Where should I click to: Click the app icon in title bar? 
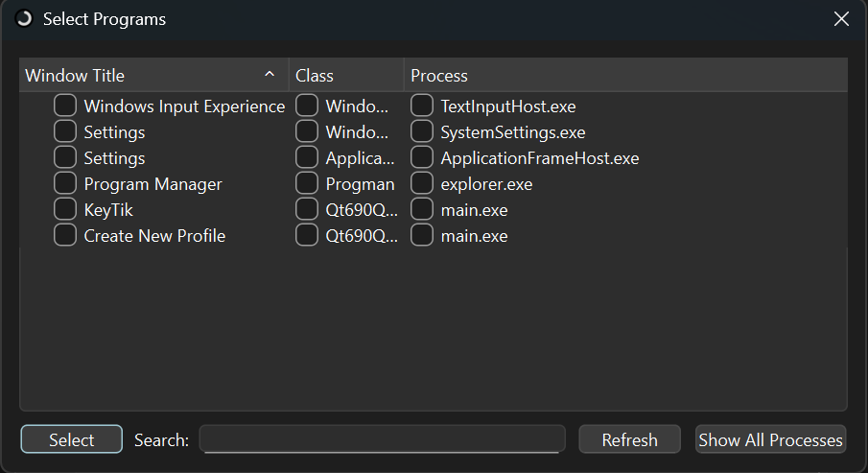(x=24, y=19)
